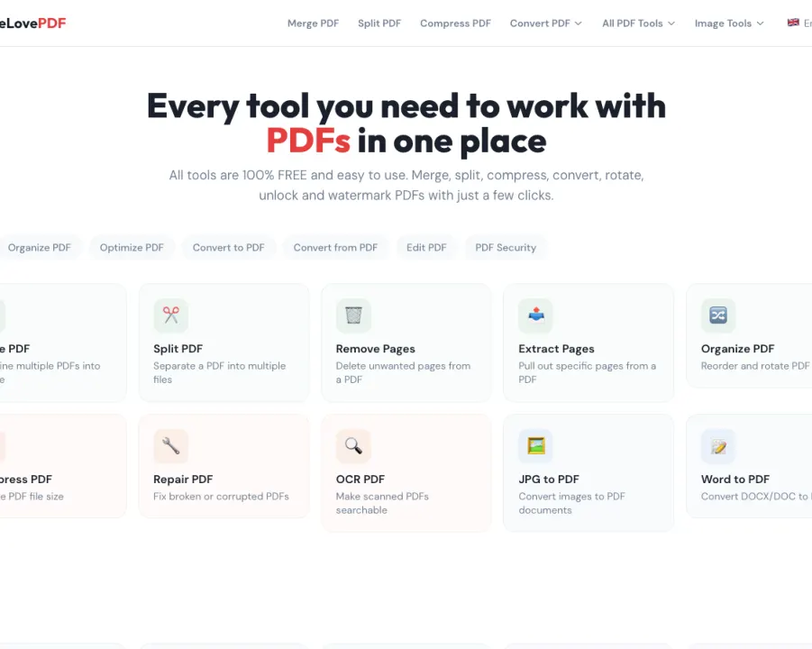Open Compress PDF in the top navigation
812x649 pixels.
click(455, 23)
